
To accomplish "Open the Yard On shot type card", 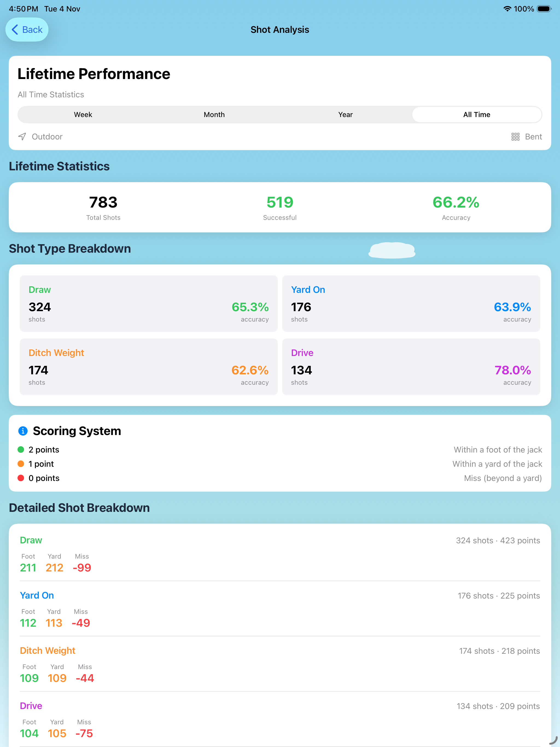I will click(x=411, y=304).
